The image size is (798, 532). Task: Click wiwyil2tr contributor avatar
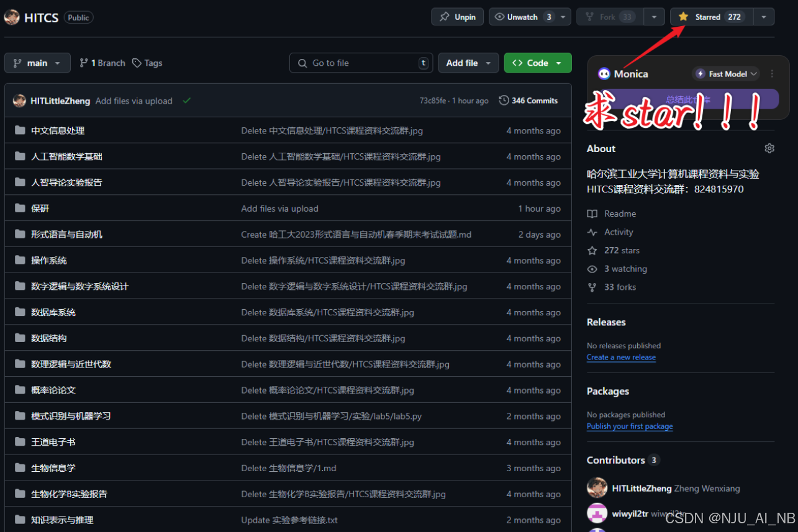(x=597, y=513)
